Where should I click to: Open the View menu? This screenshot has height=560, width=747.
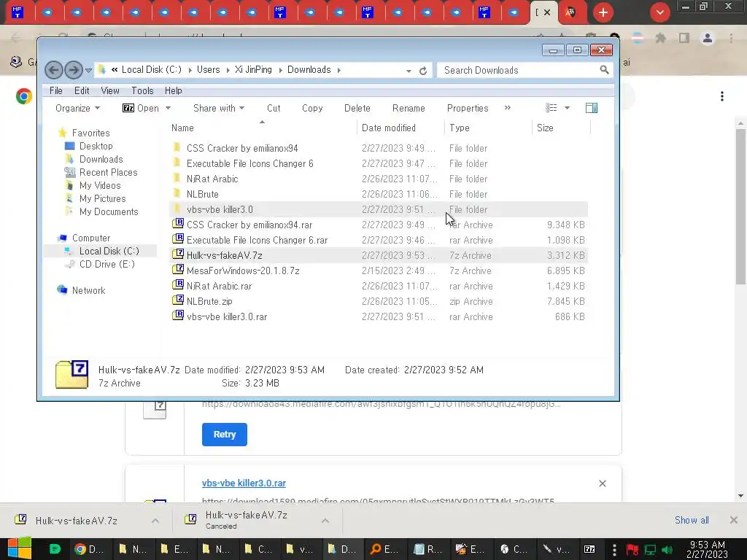pyautogui.click(x=110, y=90)
